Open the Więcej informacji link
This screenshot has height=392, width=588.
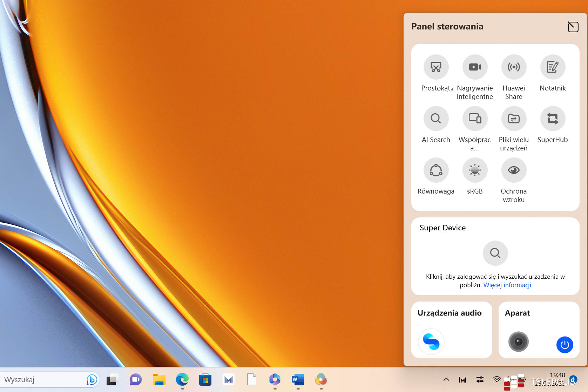click(507, 285)
